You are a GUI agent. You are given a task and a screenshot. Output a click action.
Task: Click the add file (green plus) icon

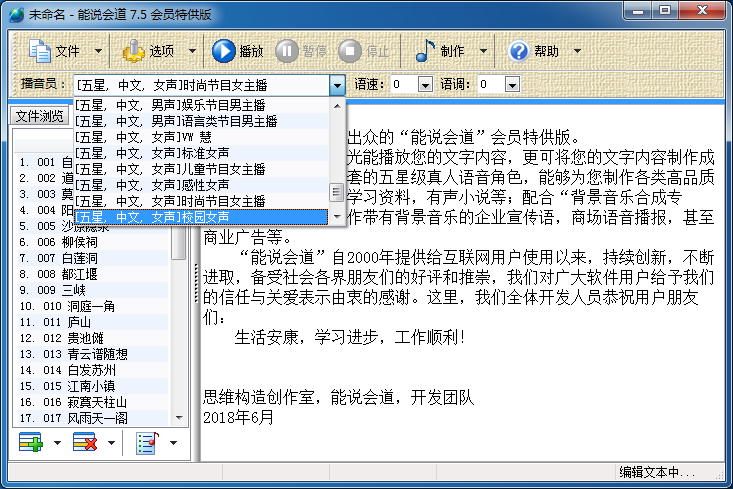click(x=31, y=442)
